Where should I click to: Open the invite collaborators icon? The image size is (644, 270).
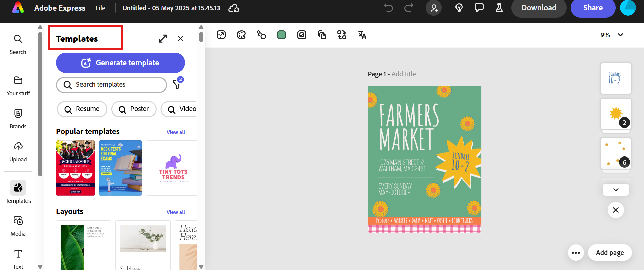click(434, 8)
